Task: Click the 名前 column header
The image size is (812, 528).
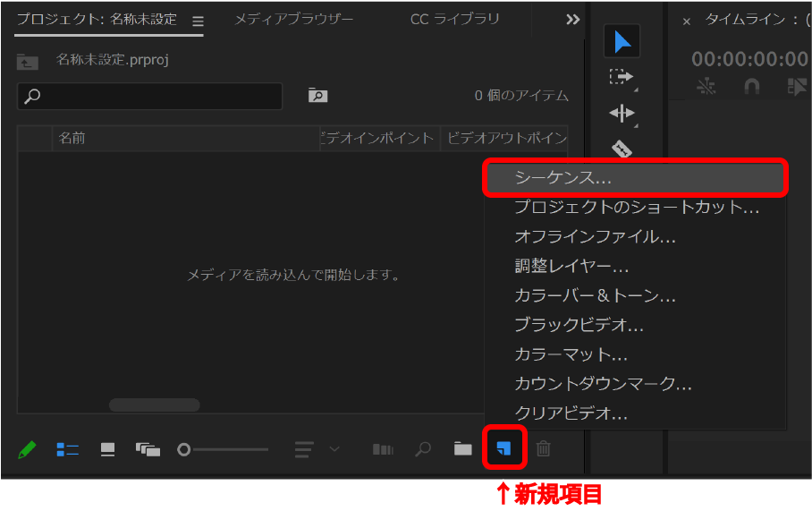Action: pos(72,138)
